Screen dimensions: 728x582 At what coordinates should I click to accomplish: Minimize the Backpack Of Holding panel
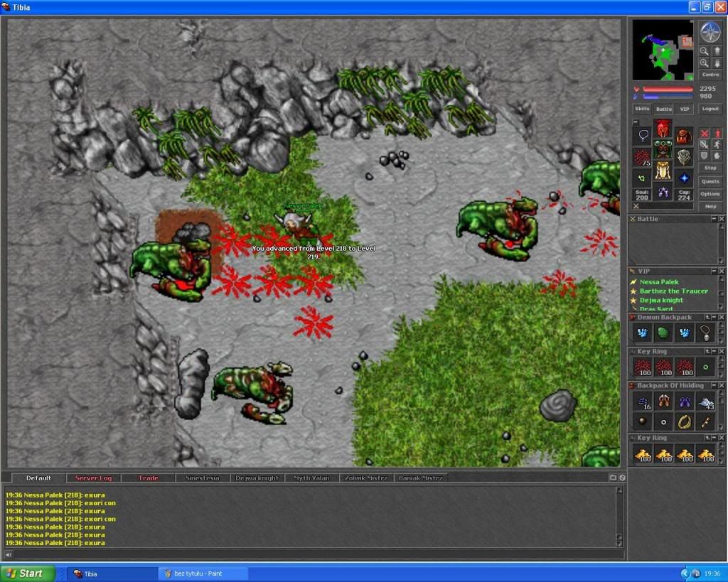click(714, 385)
